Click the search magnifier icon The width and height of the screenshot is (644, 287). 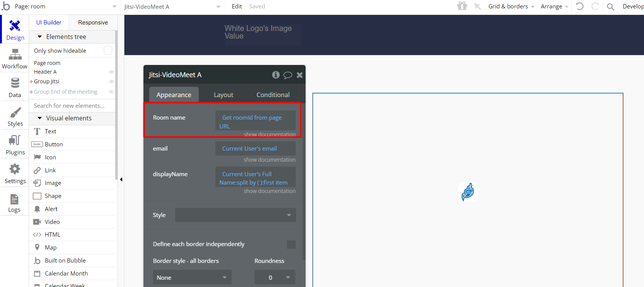610,6
